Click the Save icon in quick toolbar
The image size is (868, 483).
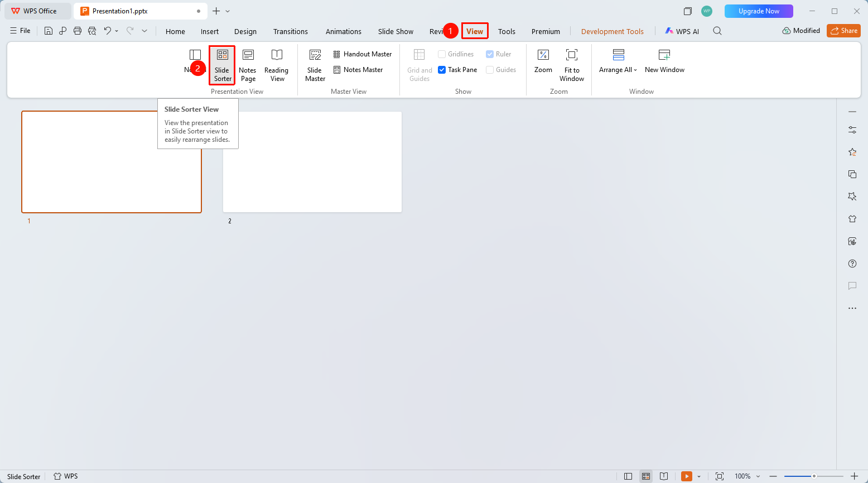tap(49, 31)
